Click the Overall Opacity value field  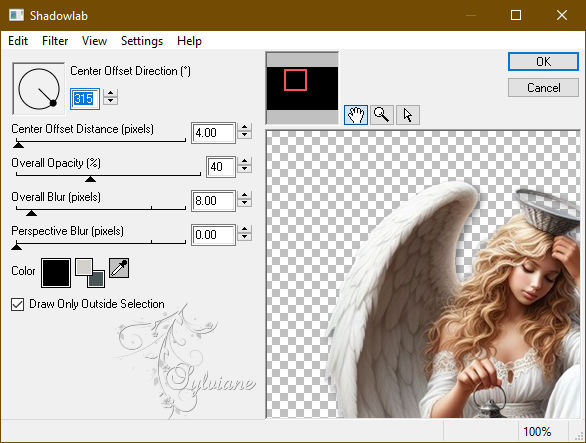[x=221, y=167]
